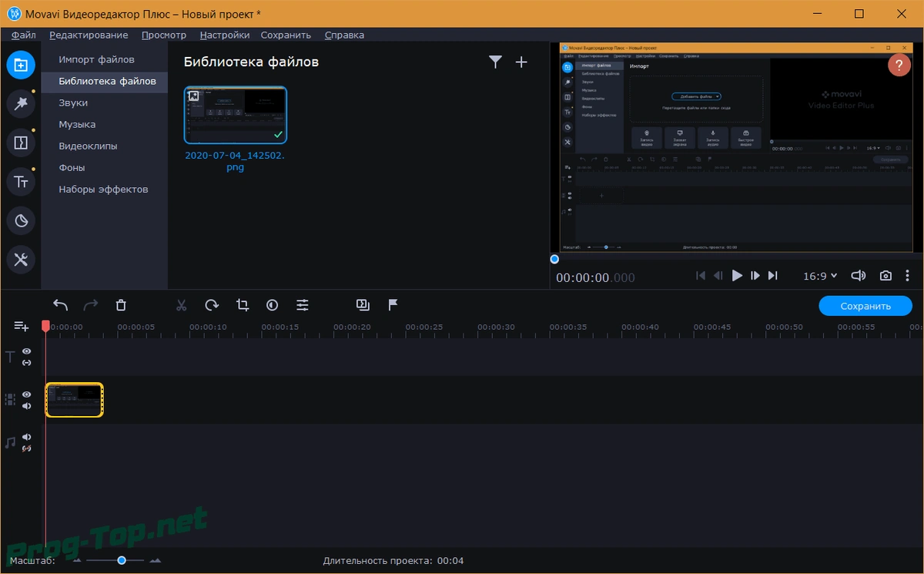Image resolution: width=924 pixels, height=574 pixels.
Task: Open clip properties sliders icon
Action: 303,305
